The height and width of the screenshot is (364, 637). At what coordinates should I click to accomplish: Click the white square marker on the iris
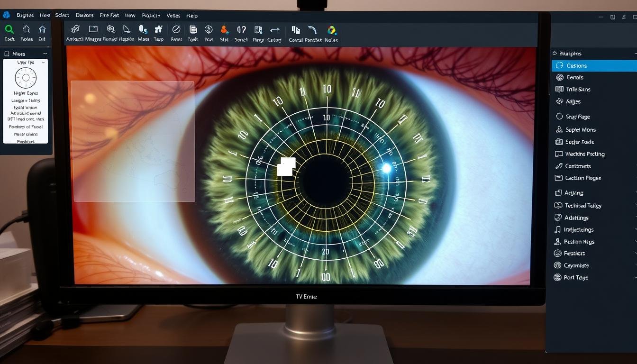tap(286, 167)
